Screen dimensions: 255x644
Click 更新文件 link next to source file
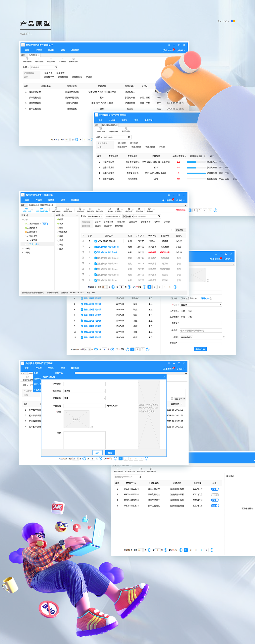click(x=205, y=298)
